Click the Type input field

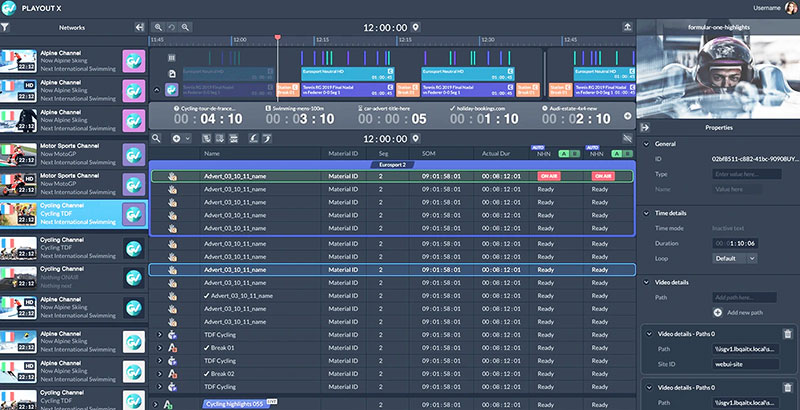[746, 174]
